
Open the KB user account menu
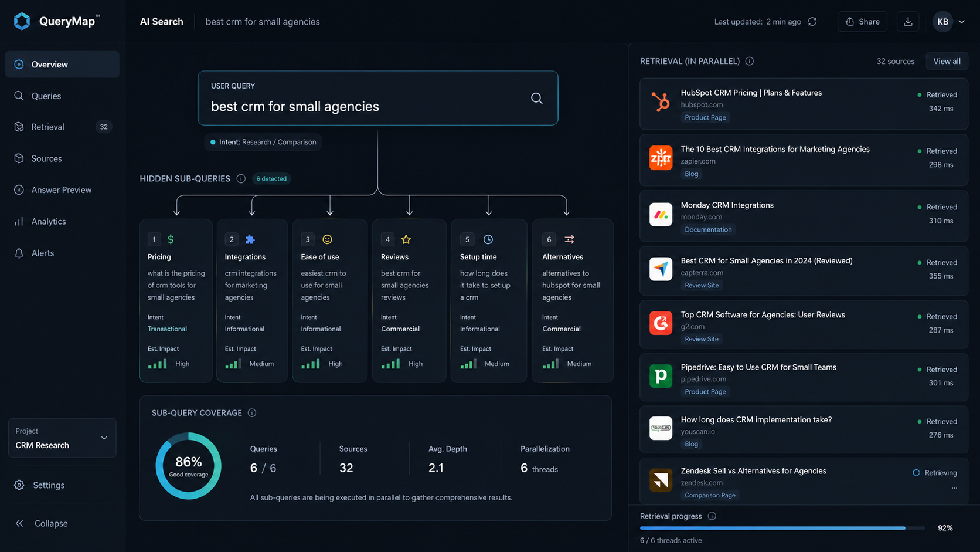tap(950, 22)
